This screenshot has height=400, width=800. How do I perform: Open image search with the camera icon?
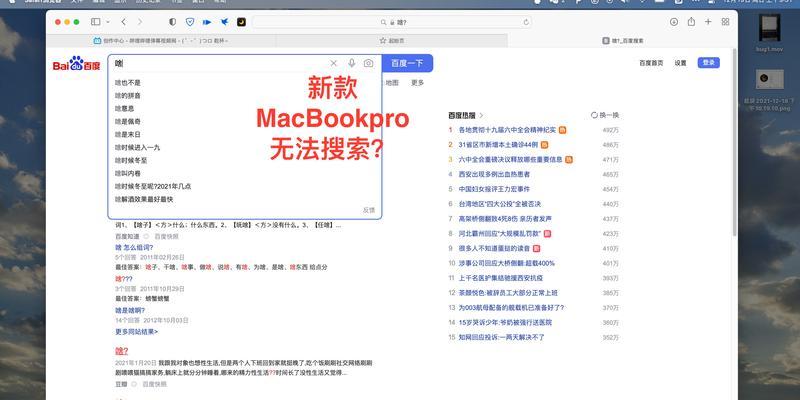point(368,63)
